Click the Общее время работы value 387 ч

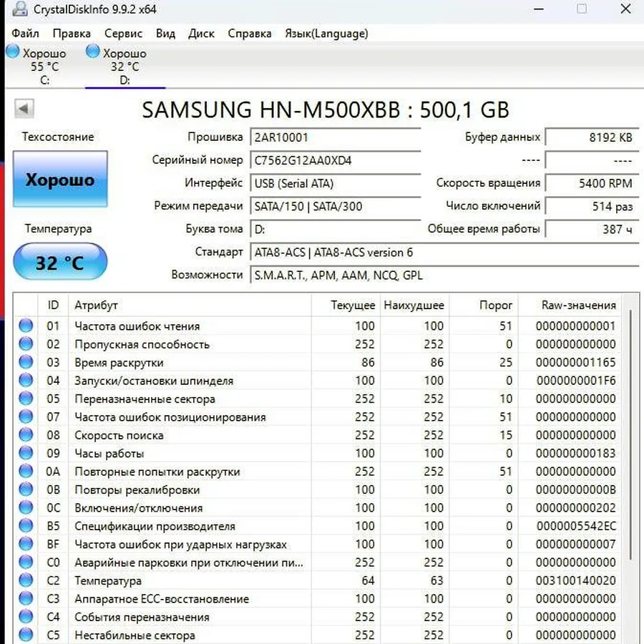(592, 229)
